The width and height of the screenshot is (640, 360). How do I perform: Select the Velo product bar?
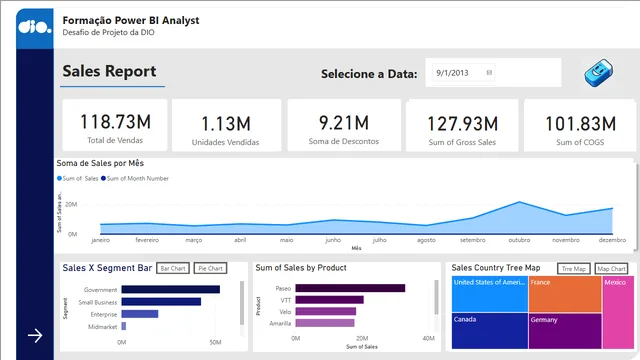coord(326,311)
